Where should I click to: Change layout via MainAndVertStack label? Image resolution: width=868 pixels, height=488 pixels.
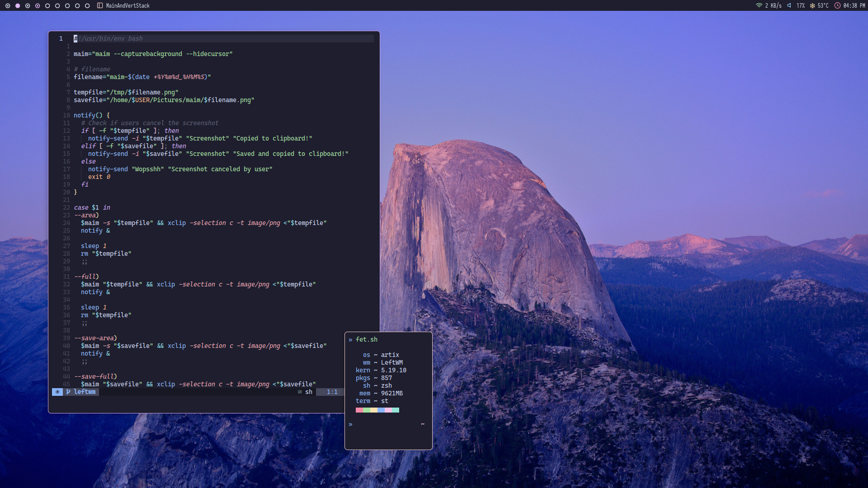(x=127, y=6)
